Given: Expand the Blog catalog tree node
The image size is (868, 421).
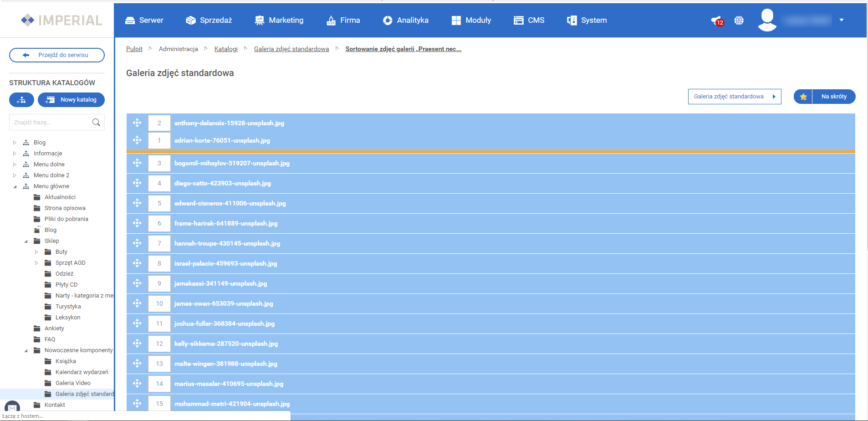Looking at the screenshot, I should 15,143.
